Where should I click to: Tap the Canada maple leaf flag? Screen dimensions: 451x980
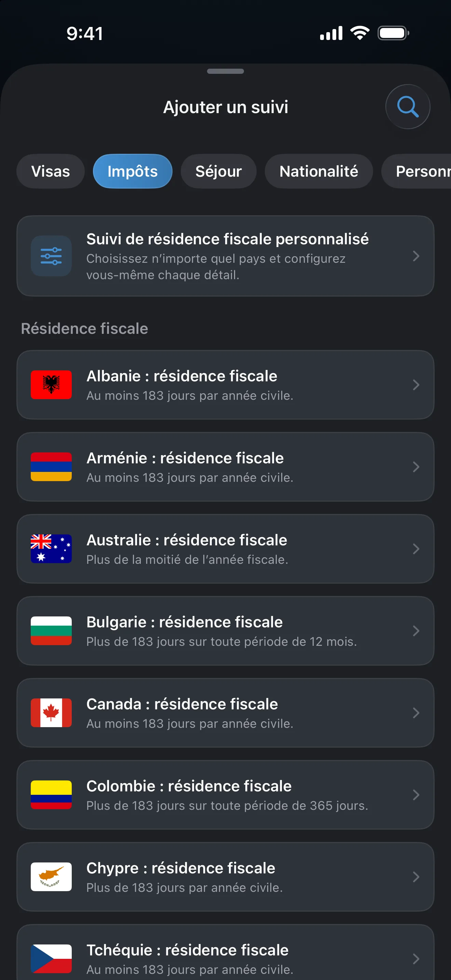[x=51, y=712]
